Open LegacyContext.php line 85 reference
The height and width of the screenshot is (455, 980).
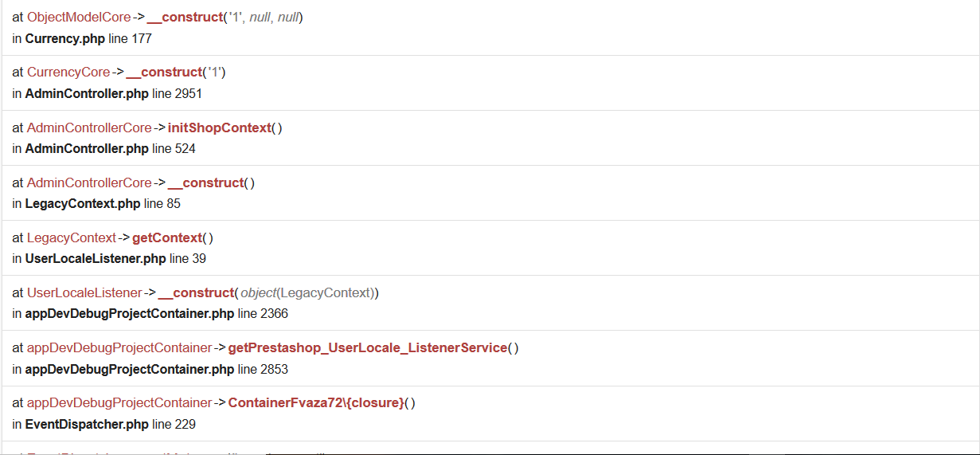(83, 203)
